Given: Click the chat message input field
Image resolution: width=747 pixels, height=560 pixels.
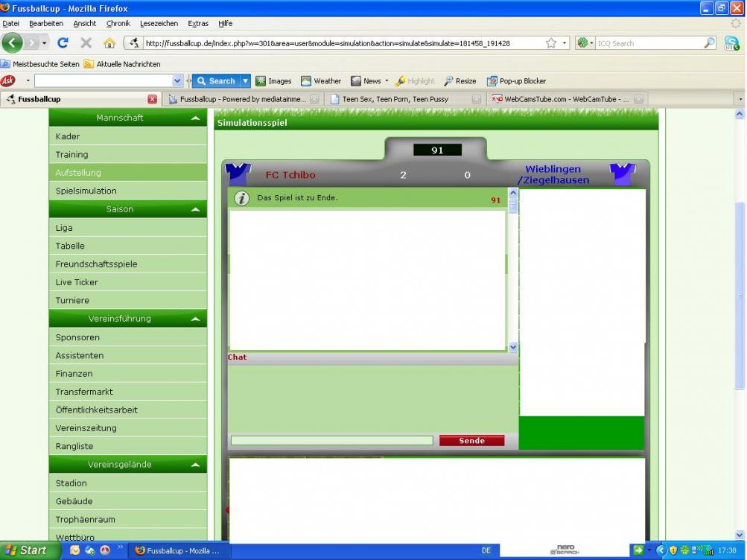Looking at the screenshot, I should (x=331, y=441).
